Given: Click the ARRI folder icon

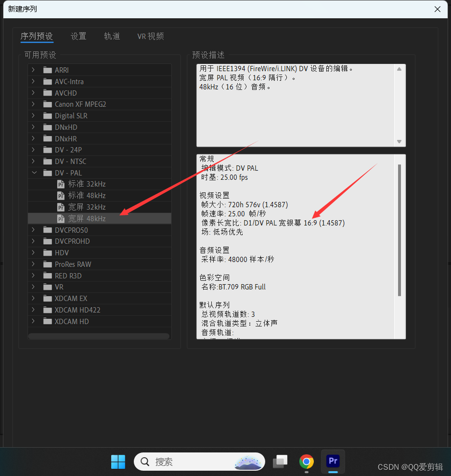Looking at the screenshot, I should coord(47,70).
